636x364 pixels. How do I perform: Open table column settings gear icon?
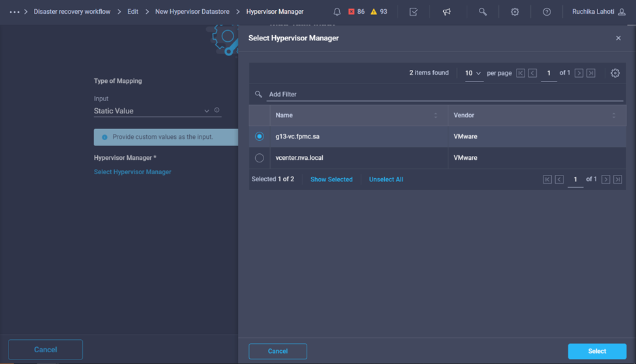pos(615,73)
